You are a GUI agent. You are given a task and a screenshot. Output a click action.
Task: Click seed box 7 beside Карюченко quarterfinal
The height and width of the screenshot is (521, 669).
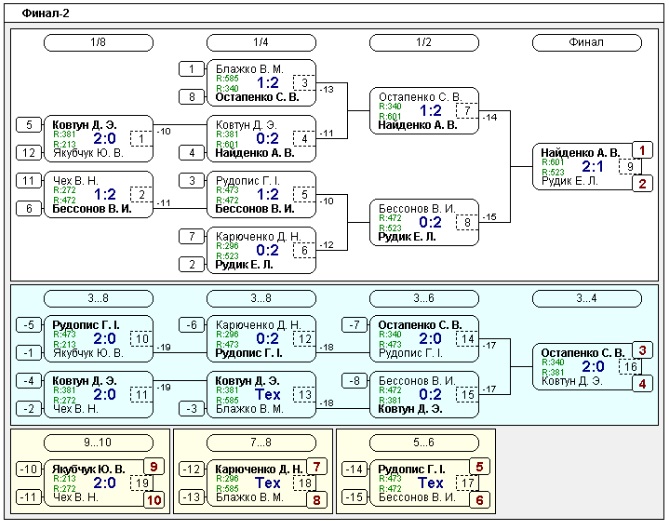192,236
